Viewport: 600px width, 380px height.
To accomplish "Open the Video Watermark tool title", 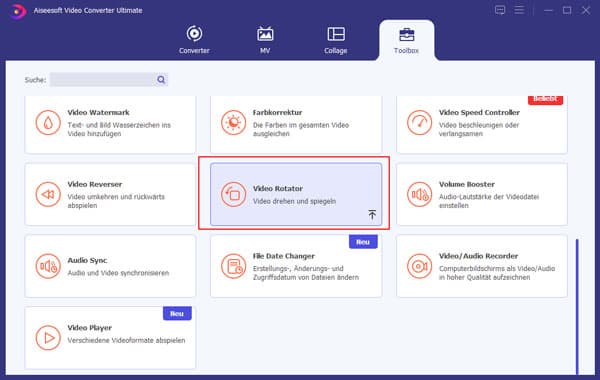I will point(98,113).
